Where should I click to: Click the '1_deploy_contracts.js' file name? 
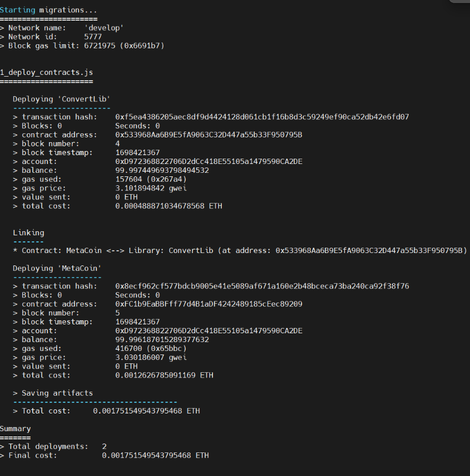tap(46, 72)
